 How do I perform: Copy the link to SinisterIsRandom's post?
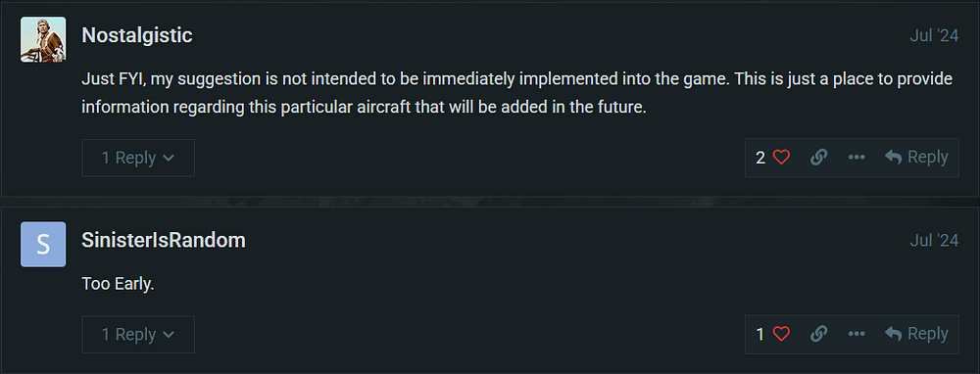point(818,335)
